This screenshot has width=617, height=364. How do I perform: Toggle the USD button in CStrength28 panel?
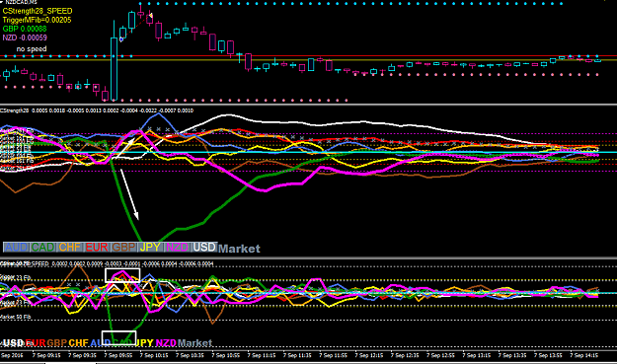(x=203, y=248)
